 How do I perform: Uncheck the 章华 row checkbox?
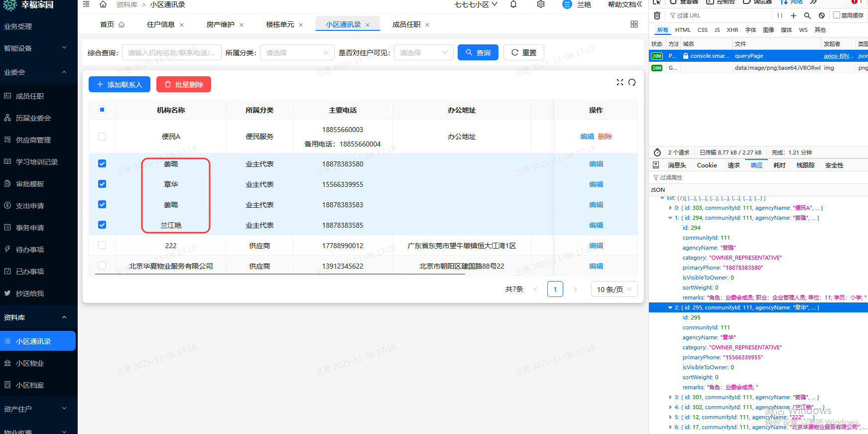[102, 184]
